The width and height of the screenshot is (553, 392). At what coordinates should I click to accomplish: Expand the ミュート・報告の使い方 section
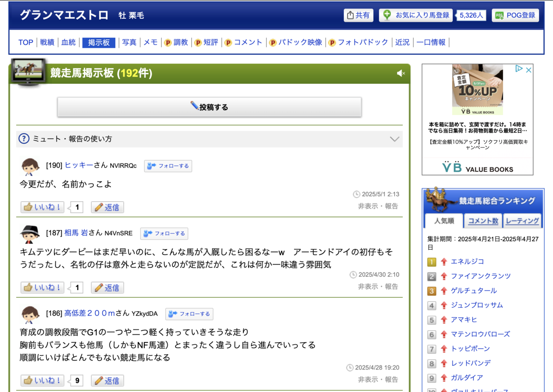click(x=209, y=139)
